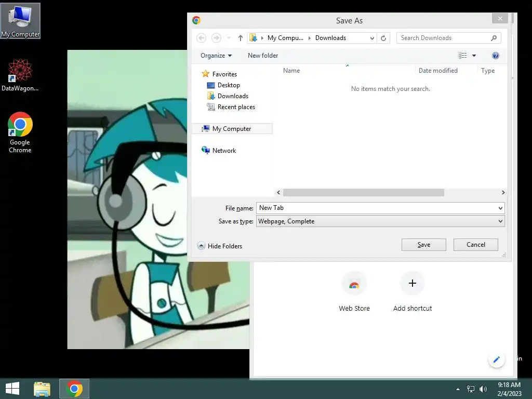Change the view layout icon
This screenshot has width=532, height=399.
point(462,56)
